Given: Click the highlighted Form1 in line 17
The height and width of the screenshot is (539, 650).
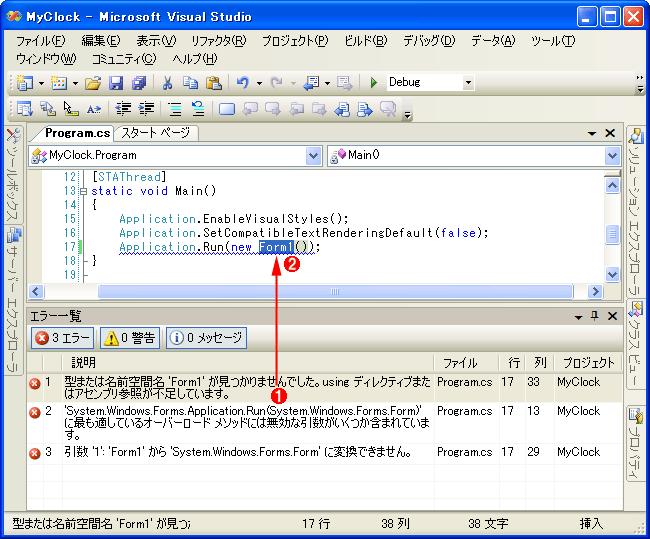Looking at the screenshot, I should 276,247.
